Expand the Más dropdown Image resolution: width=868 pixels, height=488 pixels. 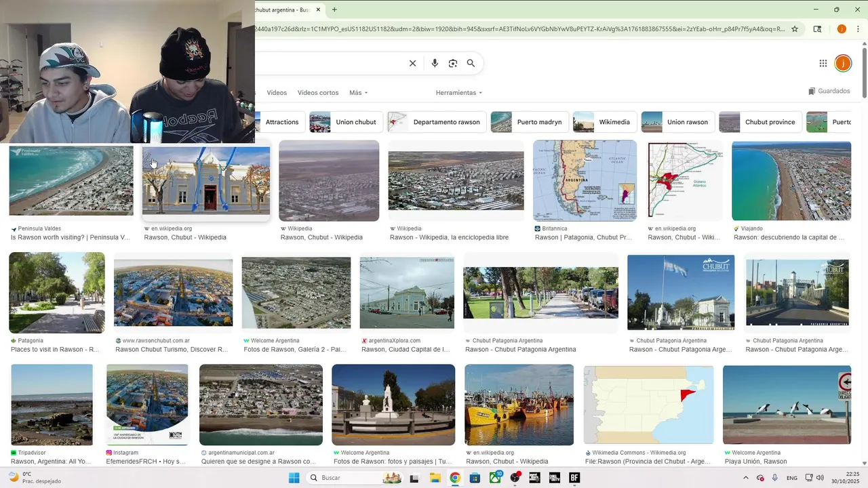[359, 93]
